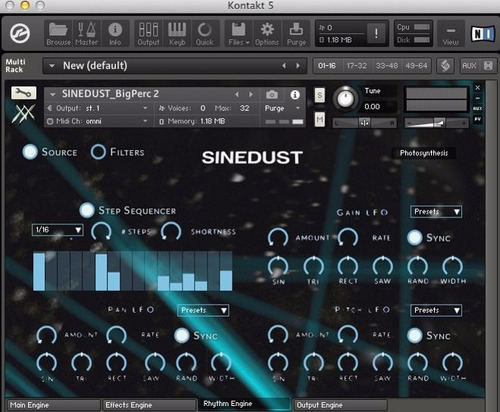Solo the instrument with S button
500x412 pixels.
coord(320,95)
